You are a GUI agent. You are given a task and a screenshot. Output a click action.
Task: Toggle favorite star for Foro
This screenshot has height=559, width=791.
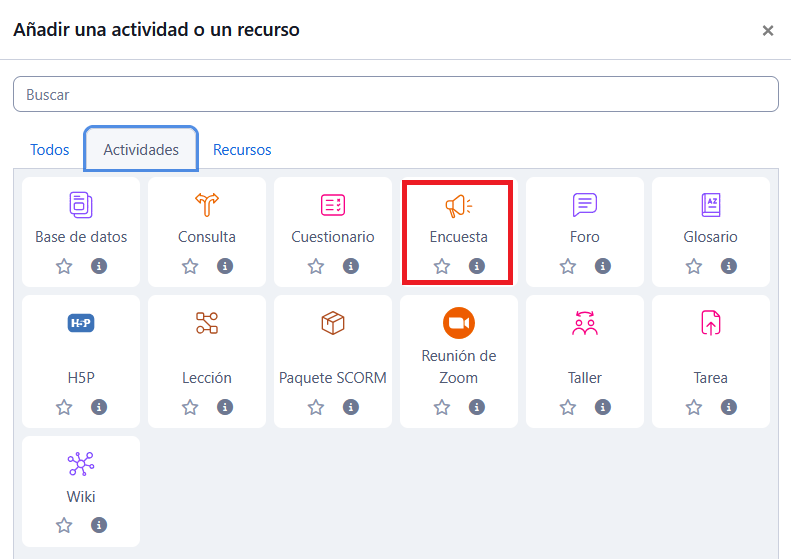click(568, 266)
